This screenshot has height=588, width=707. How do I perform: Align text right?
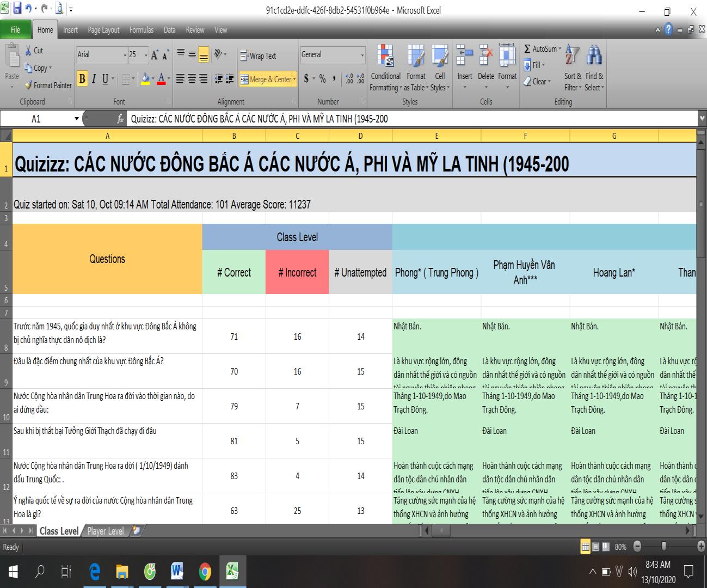pos(203,79)
